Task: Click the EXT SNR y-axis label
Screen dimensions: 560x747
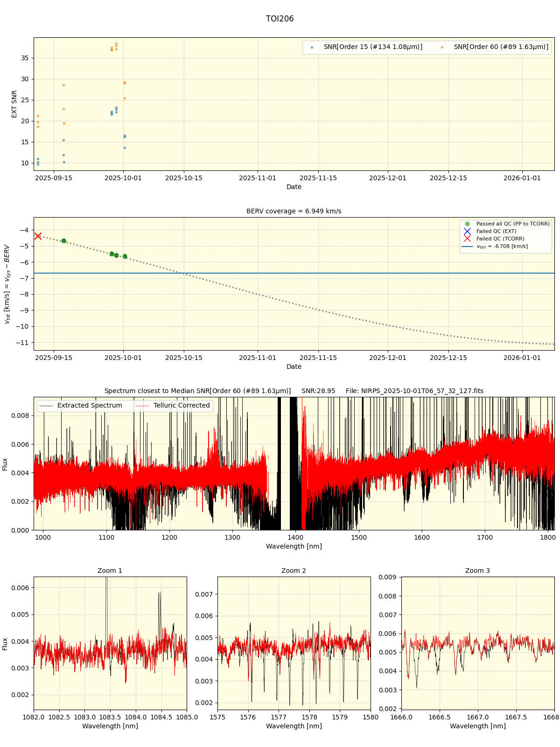Action: coord(14,104)
